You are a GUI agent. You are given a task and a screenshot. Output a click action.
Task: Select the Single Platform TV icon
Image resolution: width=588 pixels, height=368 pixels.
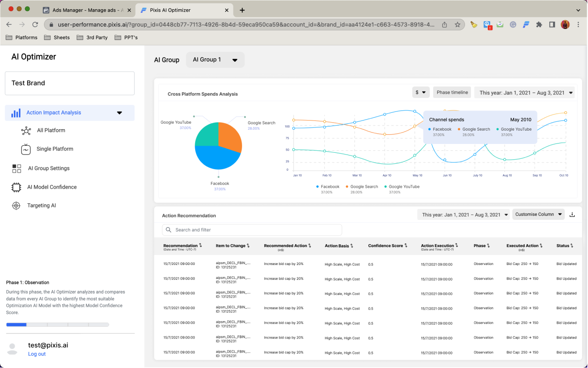(26, 149)
